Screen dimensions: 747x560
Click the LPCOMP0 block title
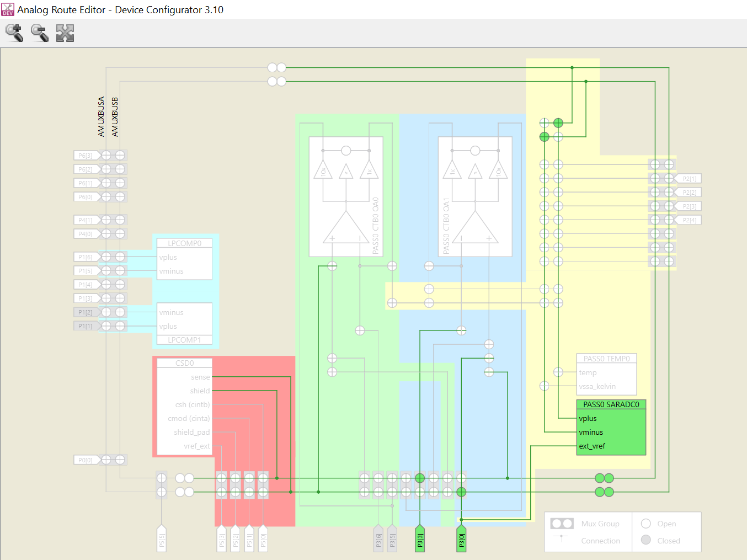point(184,243)
